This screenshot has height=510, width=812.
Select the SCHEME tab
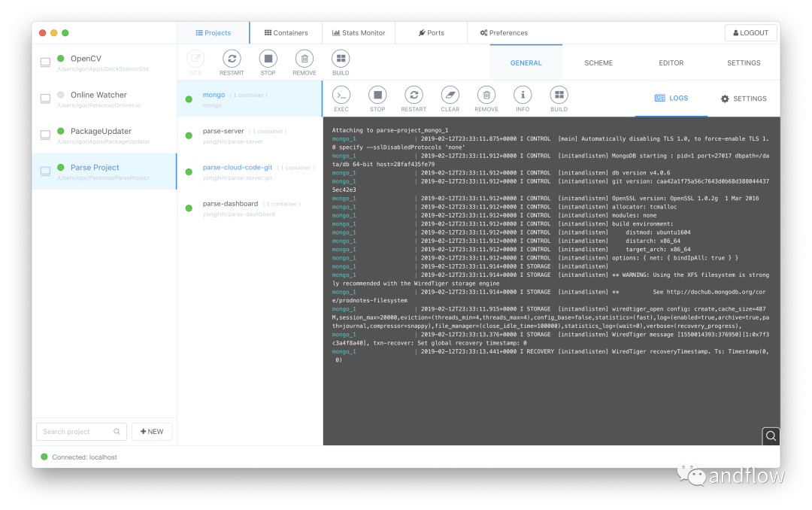coord(598,62)
